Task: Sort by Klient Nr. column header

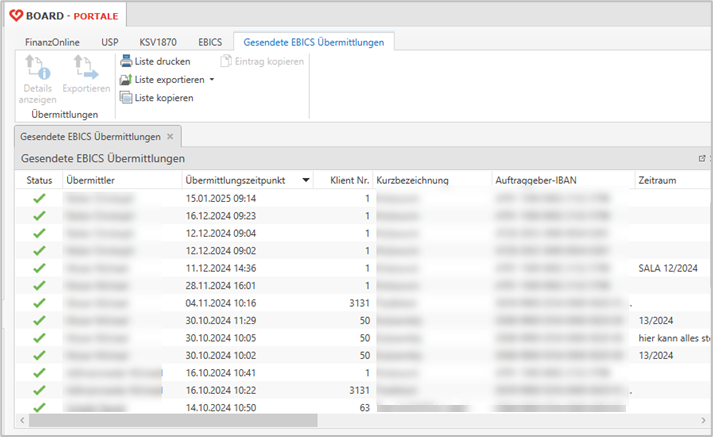Action: point(343,180)
